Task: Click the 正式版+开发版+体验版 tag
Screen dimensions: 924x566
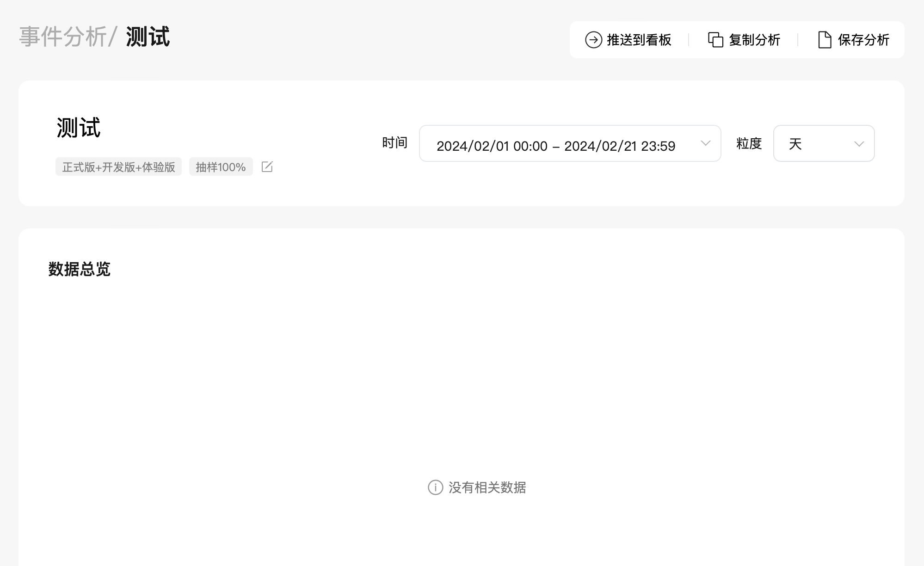Action: coord(118,167)
